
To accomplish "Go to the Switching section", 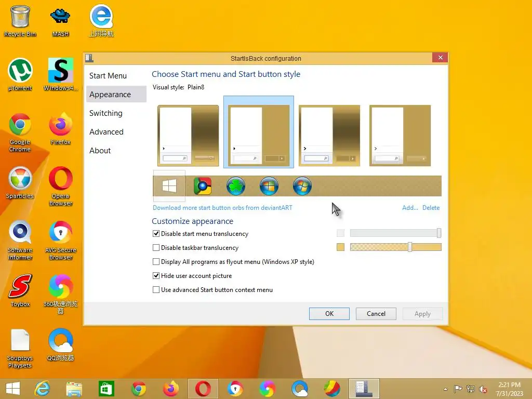I will pos(116,113).
